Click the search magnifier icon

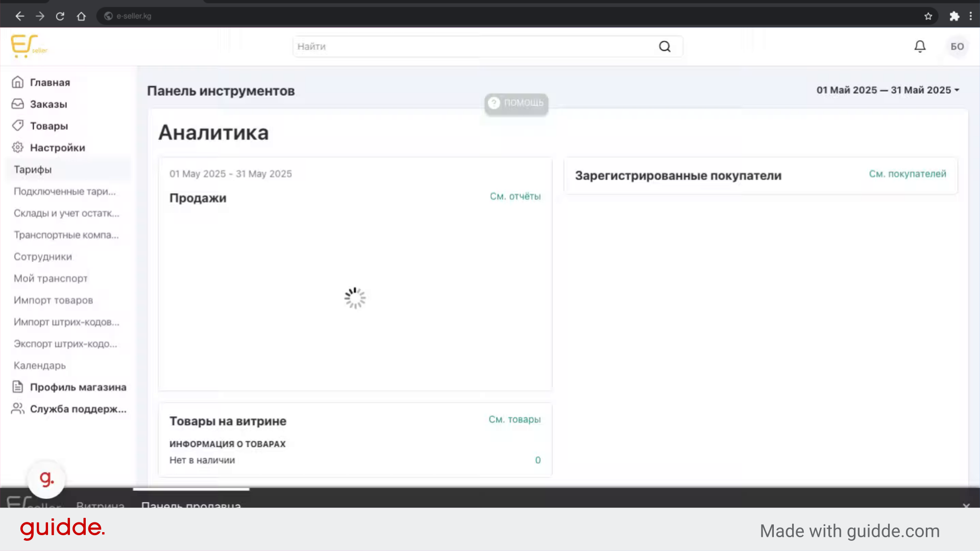pos(665,46)
